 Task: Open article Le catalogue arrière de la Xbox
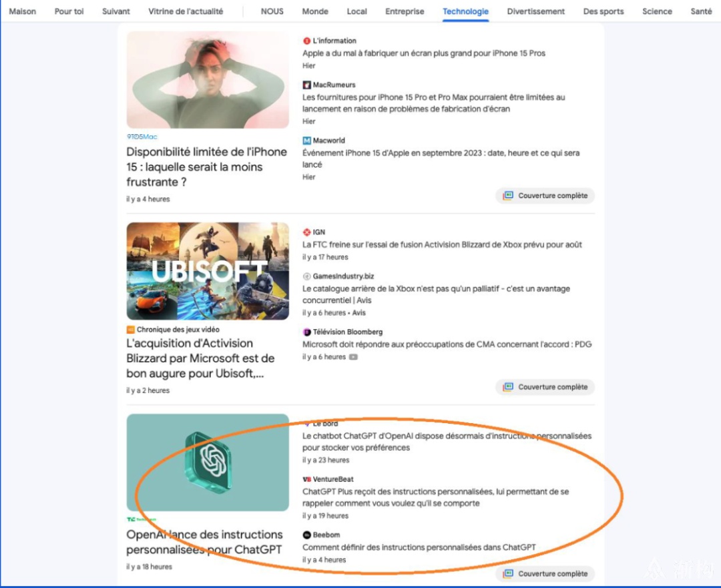[436, 295]
